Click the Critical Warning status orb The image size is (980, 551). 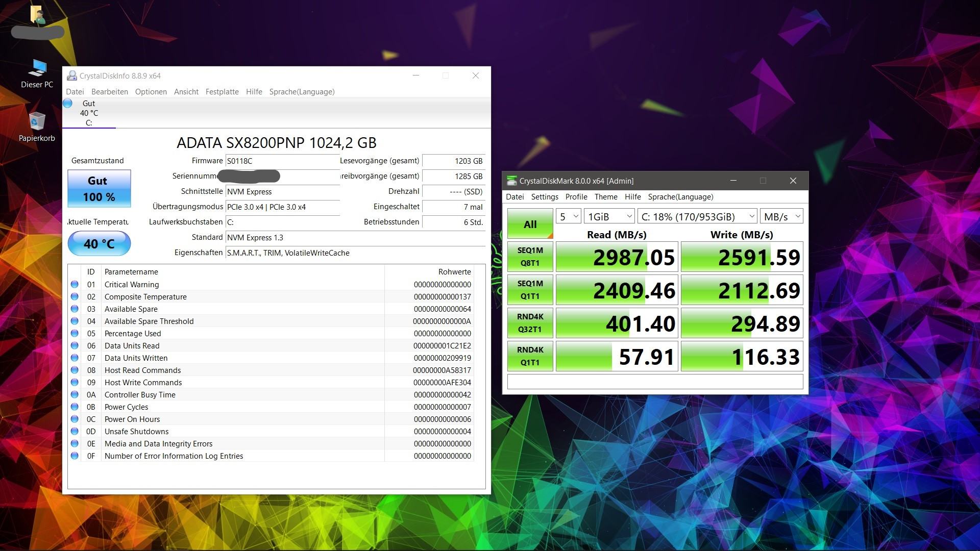(75, 284)
